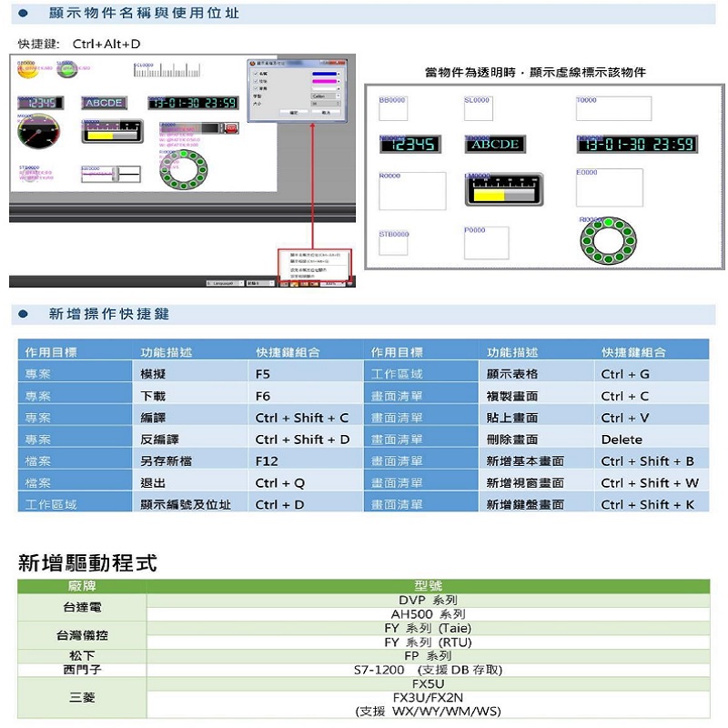Select the green ring lamp in right preview

click(x=608, y=240)
